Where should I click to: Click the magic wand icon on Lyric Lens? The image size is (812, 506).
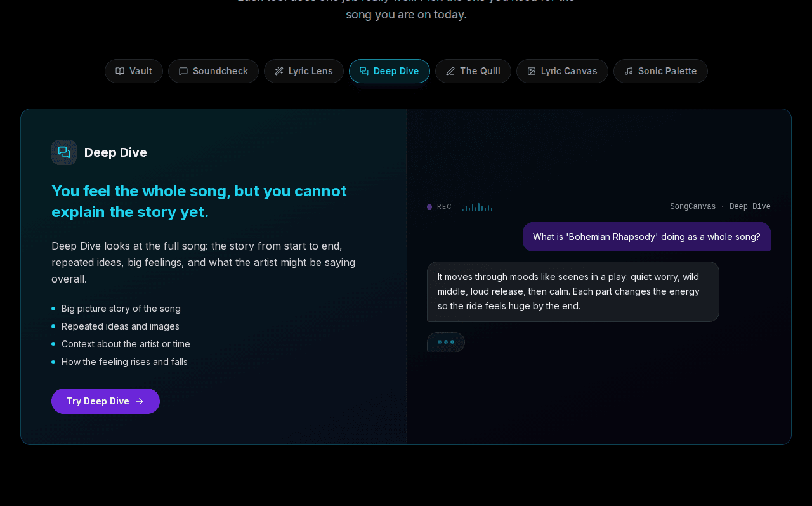point(279,71)
